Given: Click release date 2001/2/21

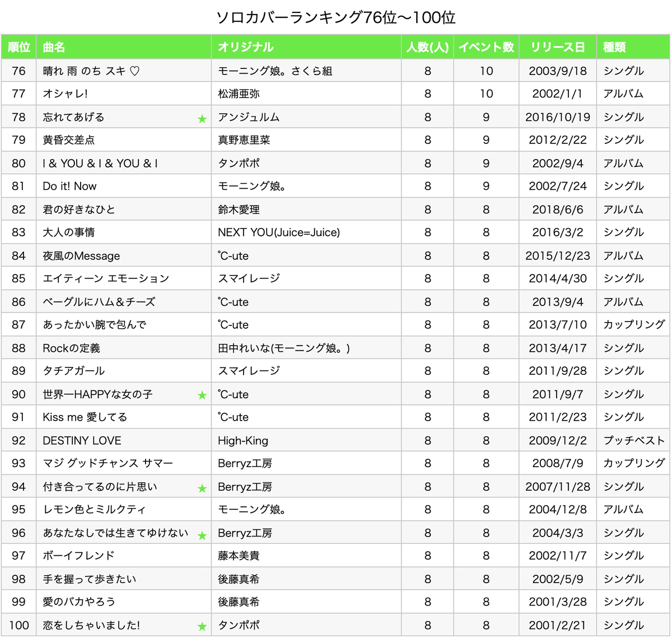Looking at the screenshot, I should [x=558, y=625].
